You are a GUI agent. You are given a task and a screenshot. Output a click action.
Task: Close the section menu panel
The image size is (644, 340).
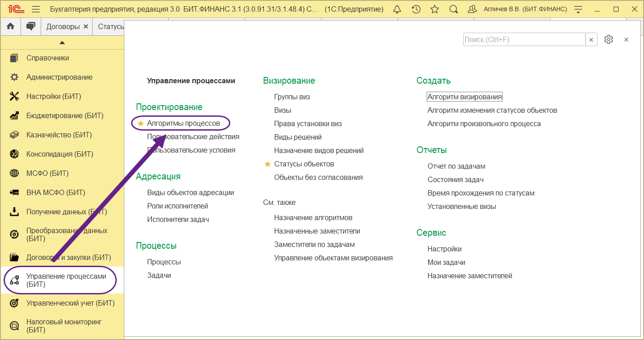click(626, 39)
